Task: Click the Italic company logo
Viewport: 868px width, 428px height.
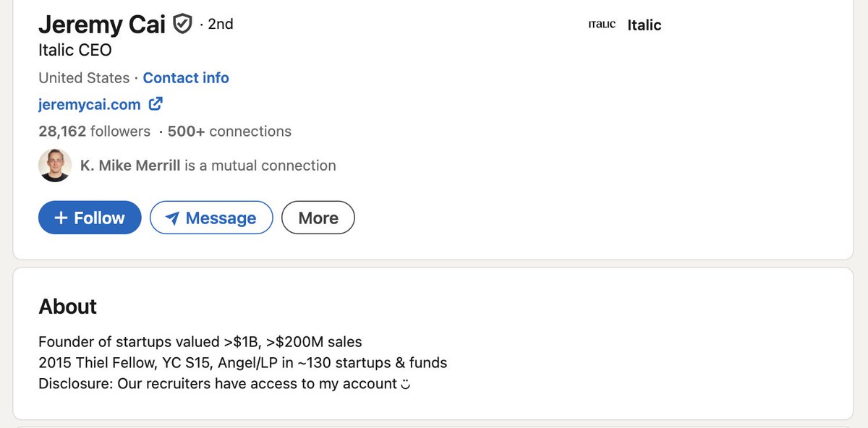Action: coord(602,25)
